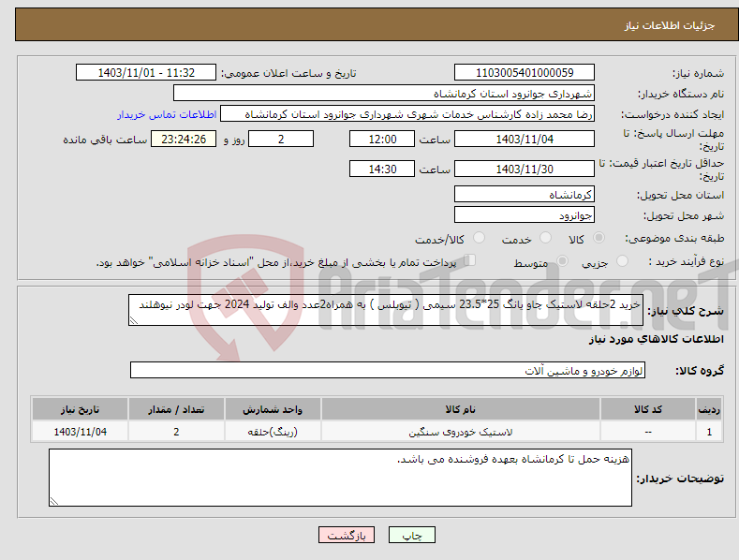Select the خدمت radio button
739x560 pixels.
point(545,238)
